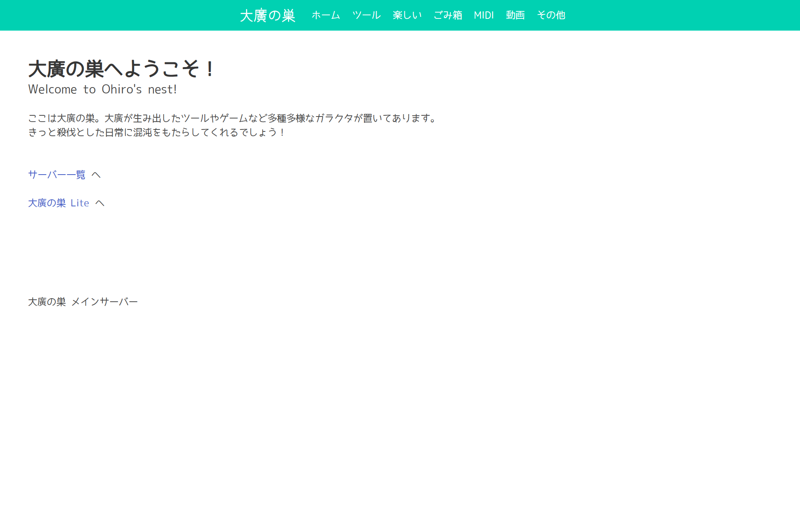Open the その他 menu in navbar
Viewport: 800px width, 532px height.
click(x=551, y=15)
